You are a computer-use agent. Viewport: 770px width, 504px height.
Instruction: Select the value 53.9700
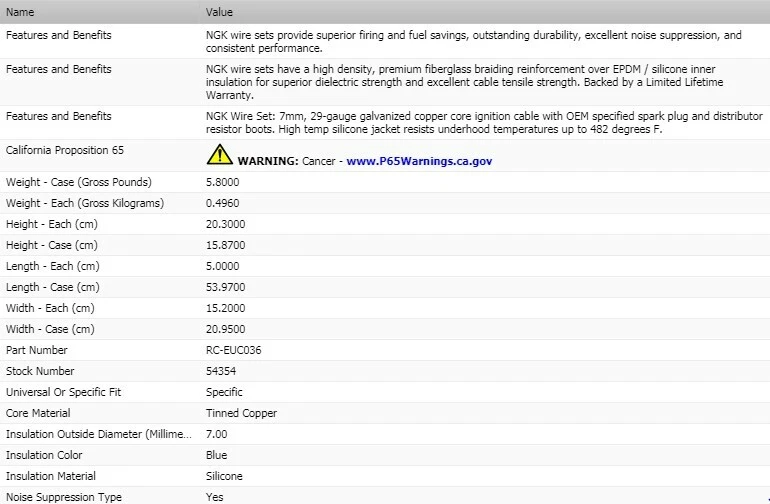(x=225, y=287)
